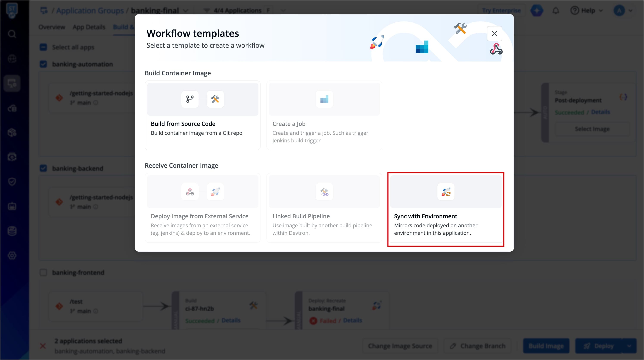Image resolution: width=644 pixels, height=360 pixels.
Task: Open the notifications bell icon
Action: (x=555, y=11)
